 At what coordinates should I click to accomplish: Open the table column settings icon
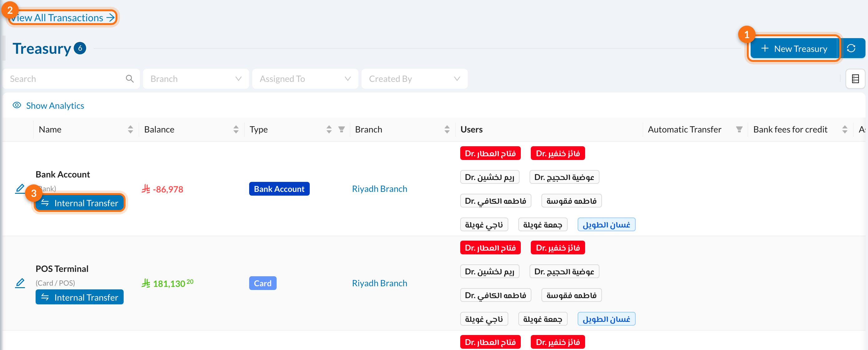[855, 79]
